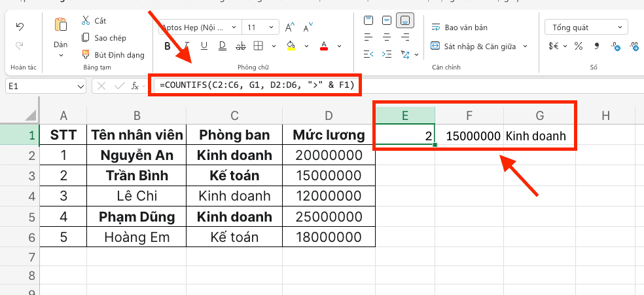Align text left in cell
Image resolution: width=644 pixels, height=295 pixels.
click(368, 37)
